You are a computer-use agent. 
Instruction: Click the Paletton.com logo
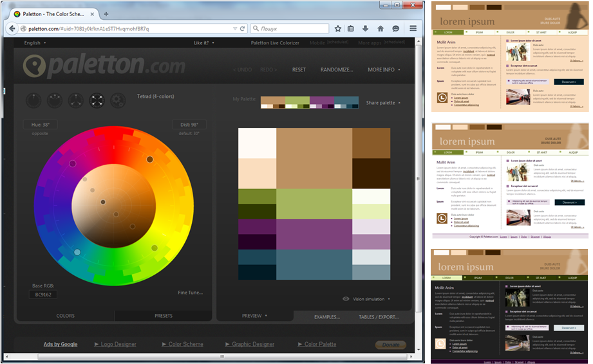104,66
